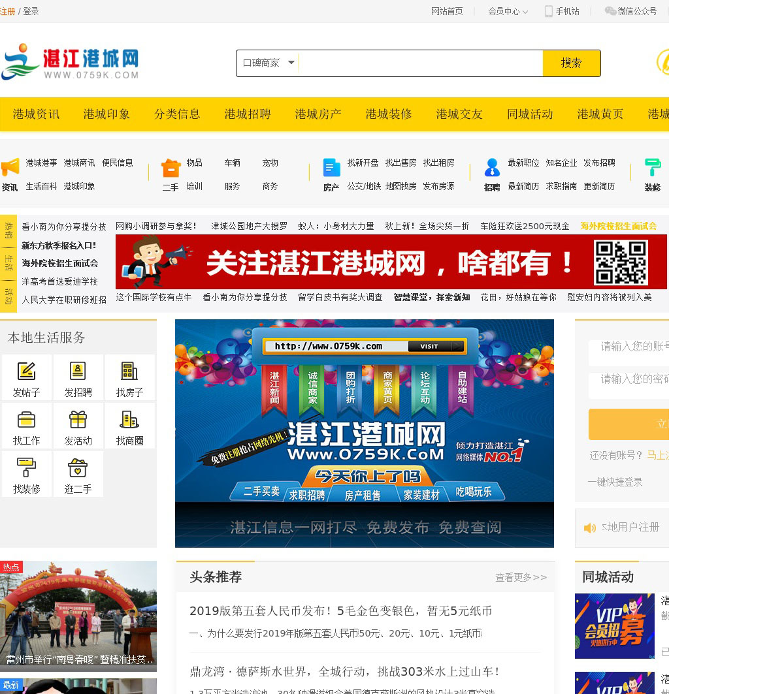This screenshot has width=784, height=694.
Task: Open 分类信息 navigation item
Action: pyautogui.click(x=177, y=114)
